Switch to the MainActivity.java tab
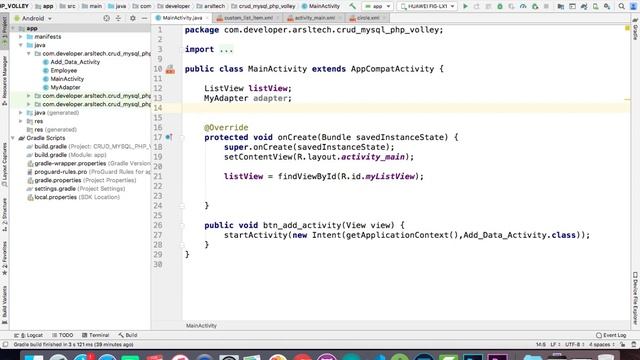Image resolution: width=640 pixels, height=360 pixels. (x=182, y=18)
